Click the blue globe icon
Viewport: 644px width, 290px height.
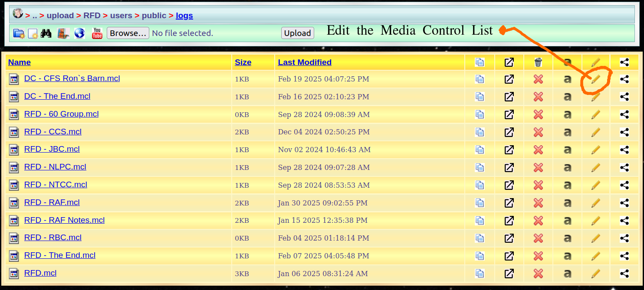79,33
